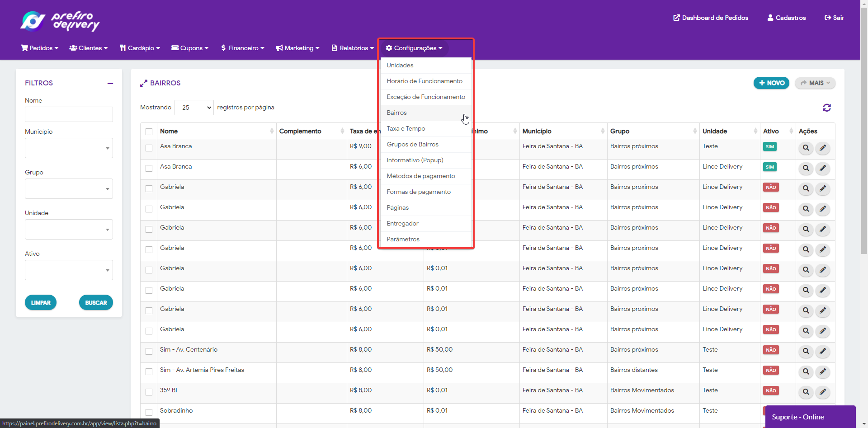This screenshot has height=428, width=868.
Task: Click the magnifier icon in first Asa Branca row
Action: click(x=806, y=148)
